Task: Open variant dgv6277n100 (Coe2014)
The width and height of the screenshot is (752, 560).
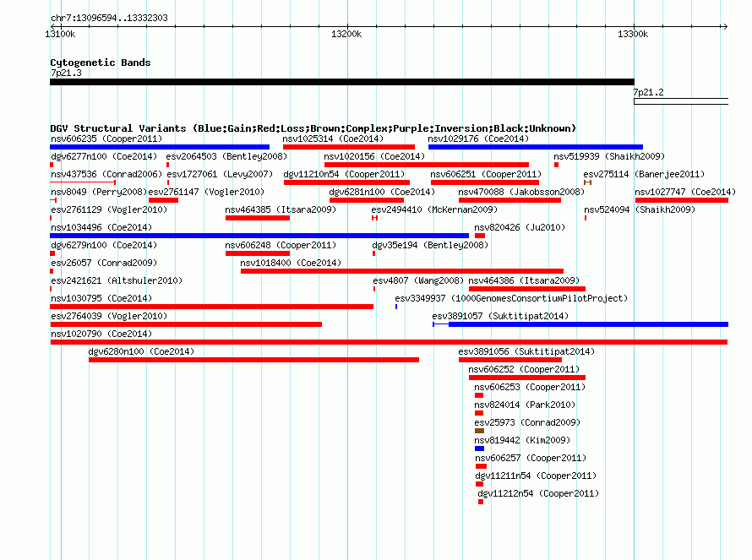Action: point(104,156)
